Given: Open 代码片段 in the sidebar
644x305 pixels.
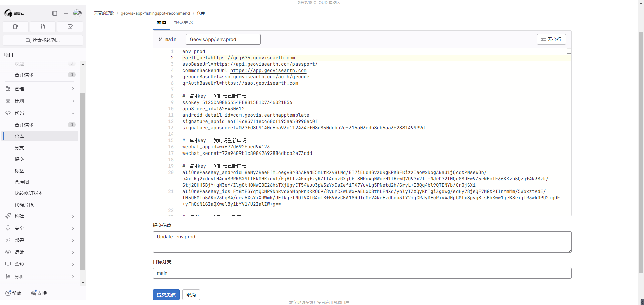Looking at the screenshot, I should pos(40,205).
